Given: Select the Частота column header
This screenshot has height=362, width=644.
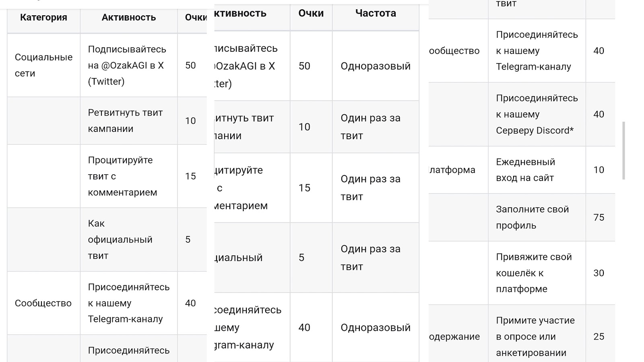Looking at the screenshot, I should [x=375, y=14].
